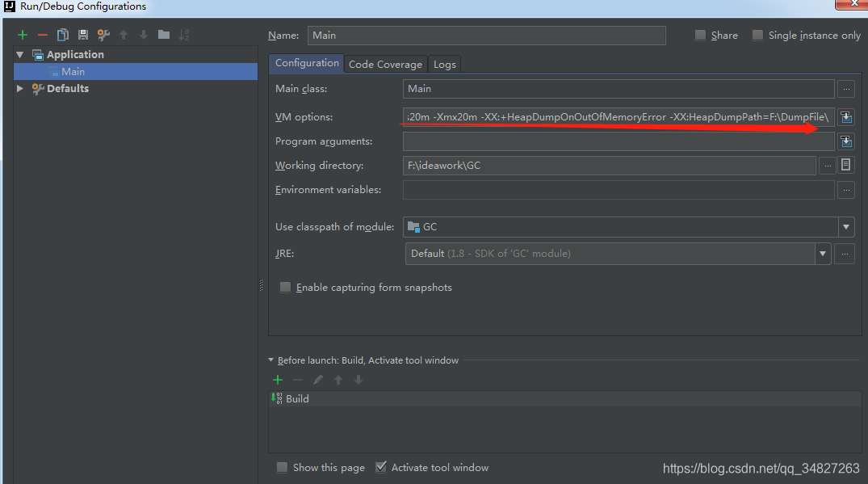Select Main configuration in tree
The height and width of the screenshot is (484, 868).
click(x=136, y=71)
